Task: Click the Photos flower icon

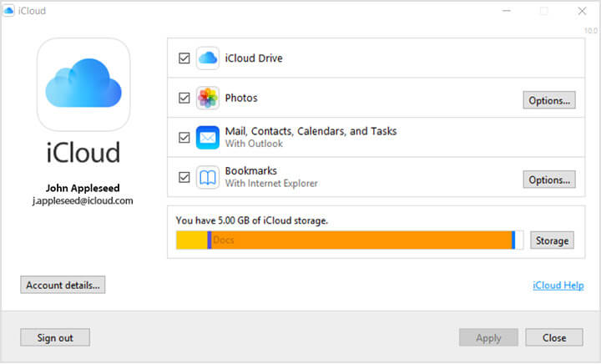Action: (207, 98)
